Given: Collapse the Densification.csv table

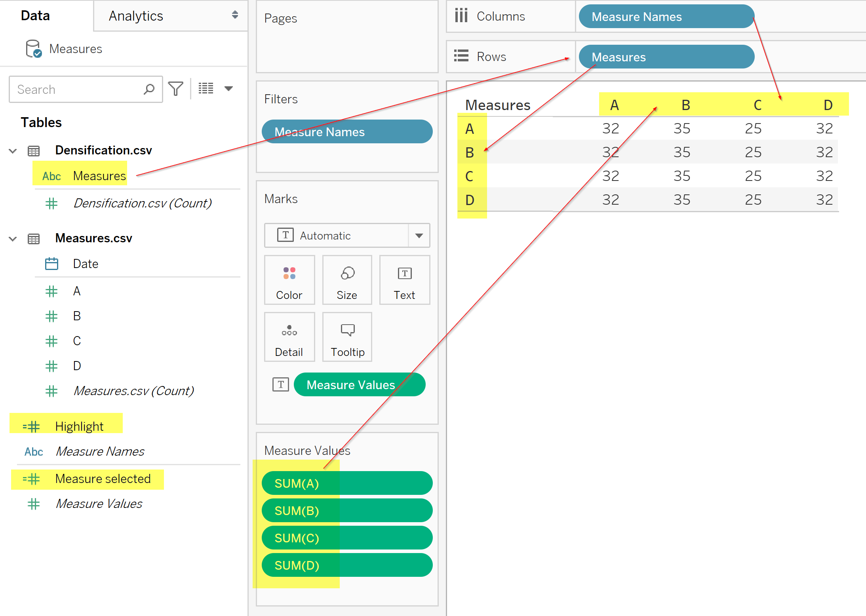Looking at the screenshot, I should 13,151.
